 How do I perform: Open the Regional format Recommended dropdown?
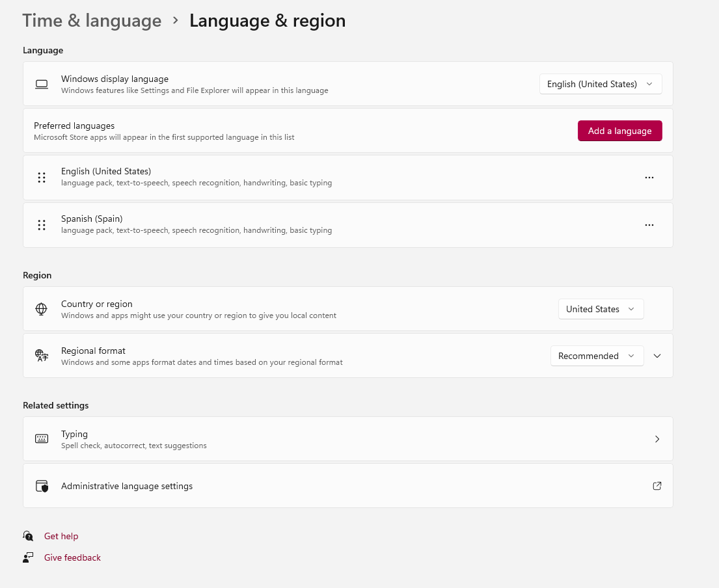597,356
